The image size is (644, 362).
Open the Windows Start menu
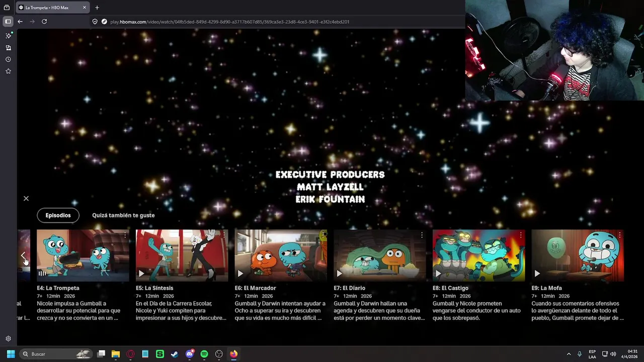pos(11,354)
